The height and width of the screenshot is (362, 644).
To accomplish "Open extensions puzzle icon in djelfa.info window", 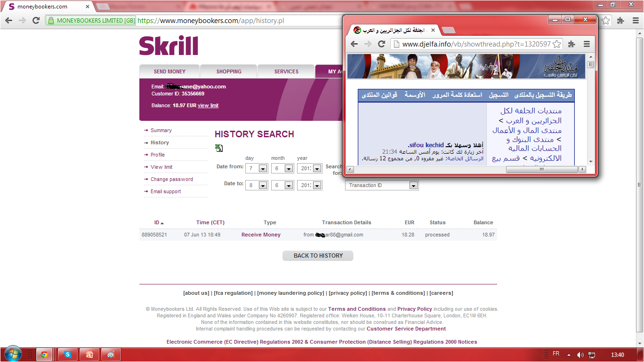I will tap(572, 44).
